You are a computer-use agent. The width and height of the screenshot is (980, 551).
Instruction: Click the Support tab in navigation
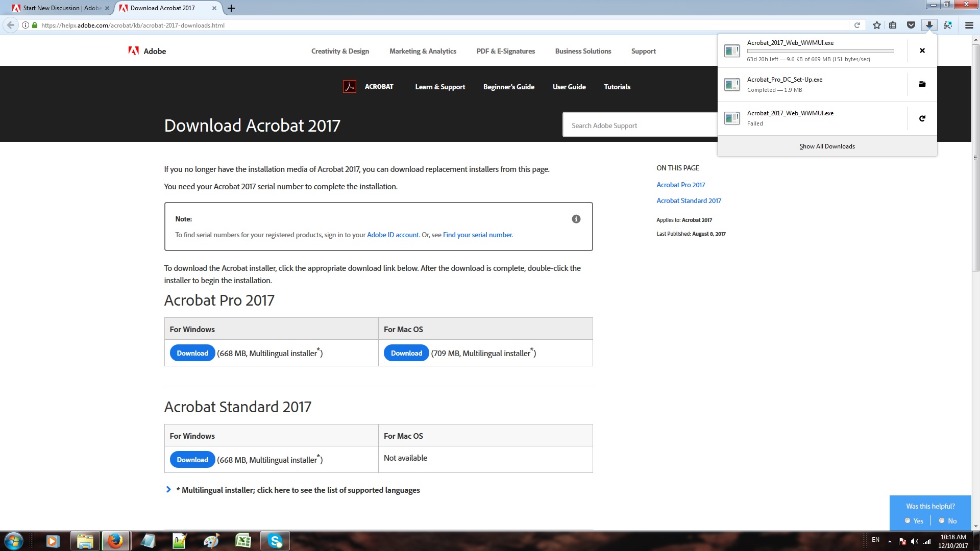tap(644, 51)
